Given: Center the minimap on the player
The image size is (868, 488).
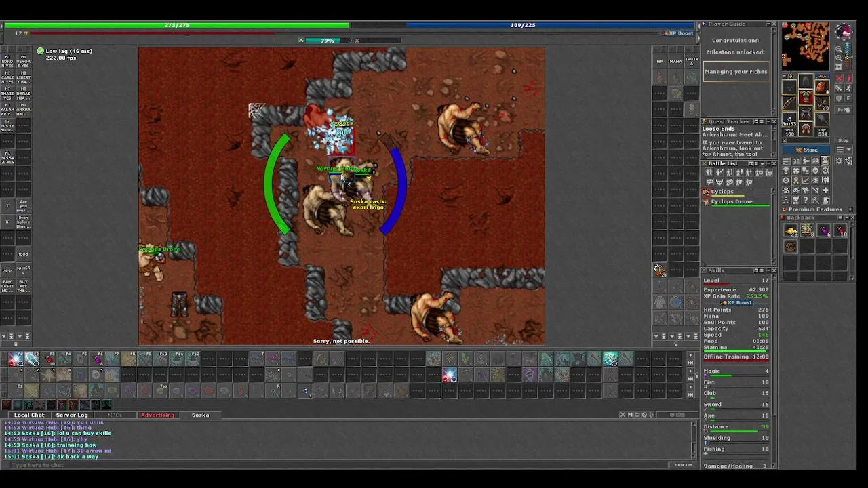Looking at the screenshot, I should 838,66.
